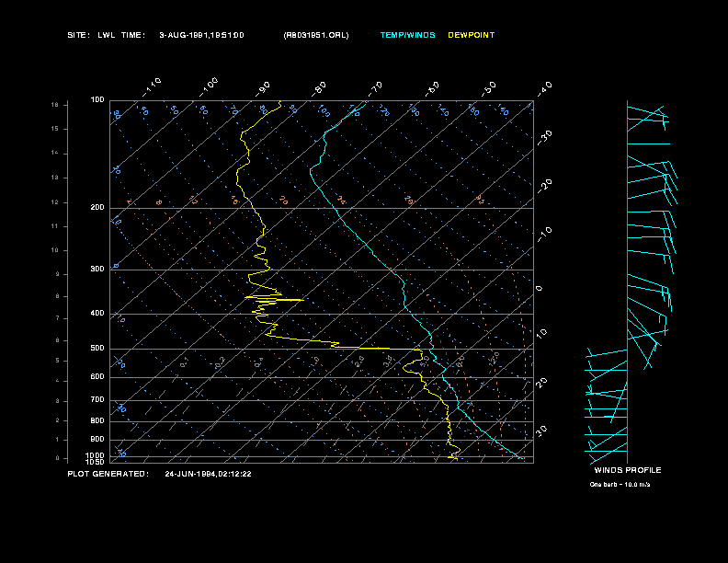Click the 5 km height scale label

[x=58, y=361]
